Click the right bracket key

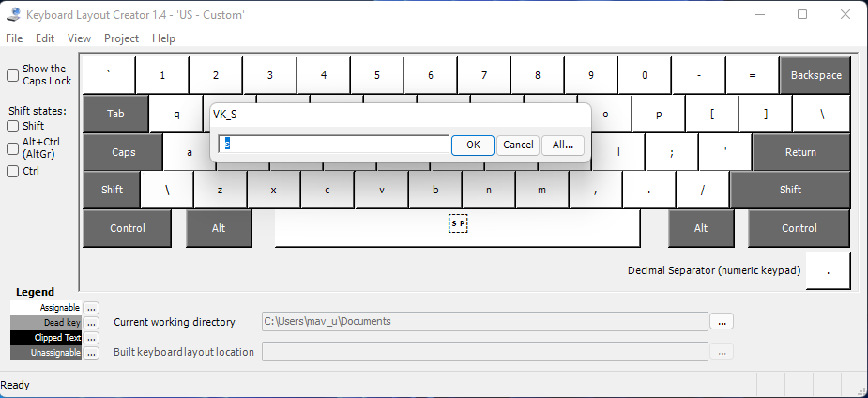[766, 114]
